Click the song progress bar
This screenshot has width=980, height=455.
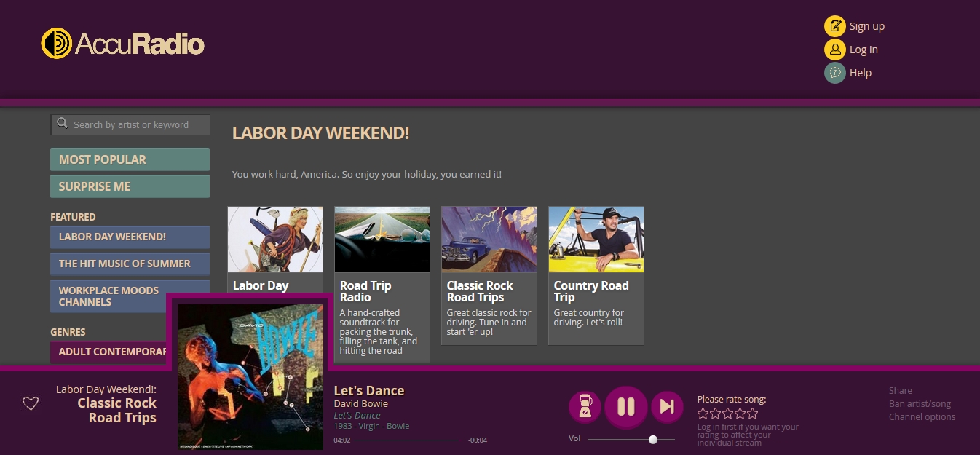tap(407, 440)
